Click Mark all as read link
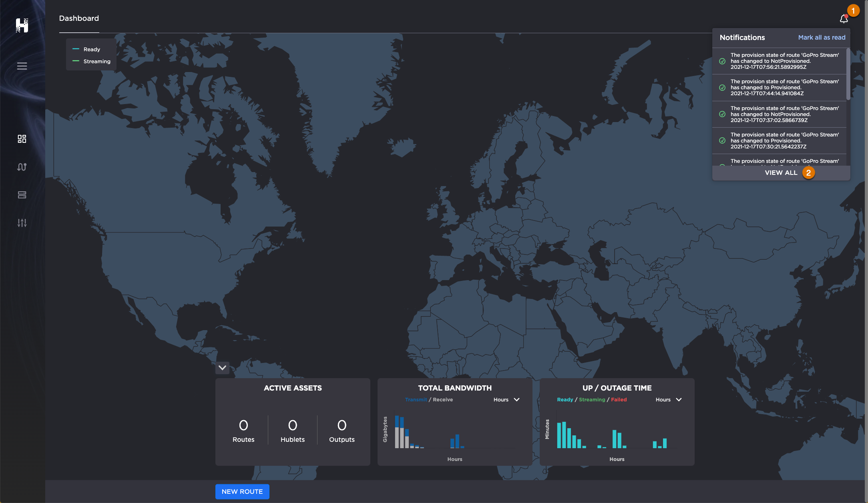This screenshot has height=503, width=868. click(x=822, y=38)
